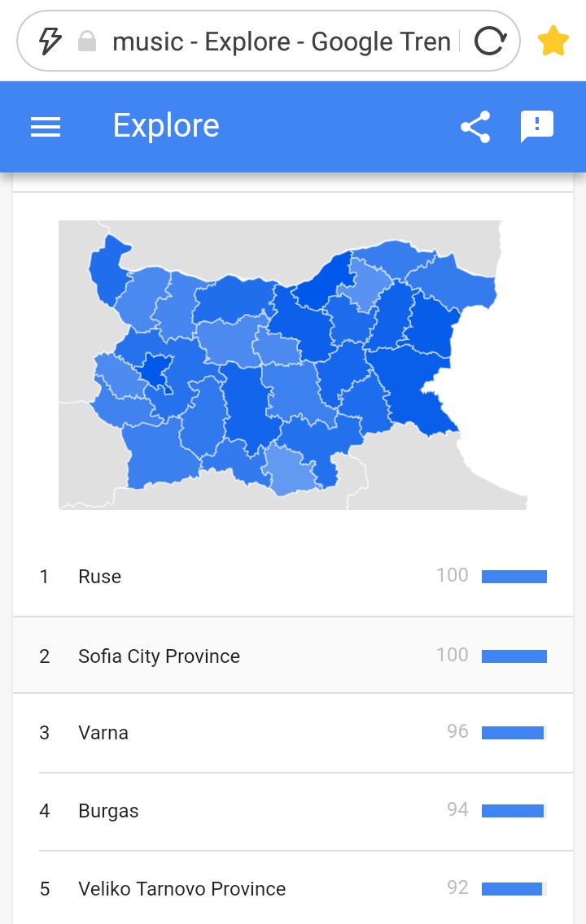Open the hamburger navigation menu
The image size is (586, 924).
(46, 127)
